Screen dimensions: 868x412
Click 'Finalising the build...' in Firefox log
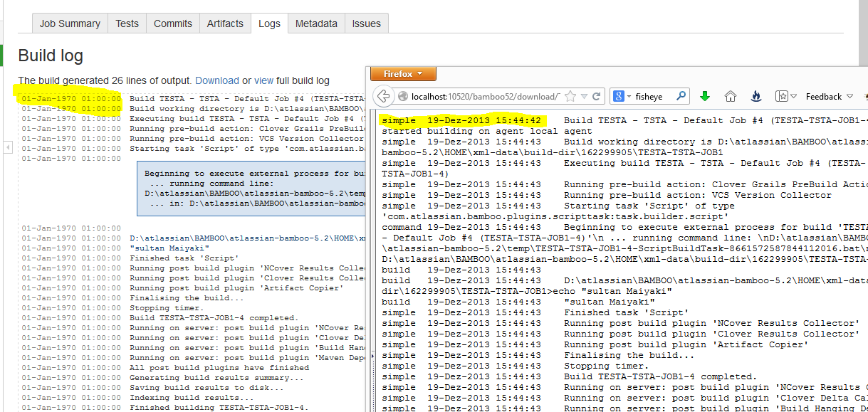tap(629, 355)
